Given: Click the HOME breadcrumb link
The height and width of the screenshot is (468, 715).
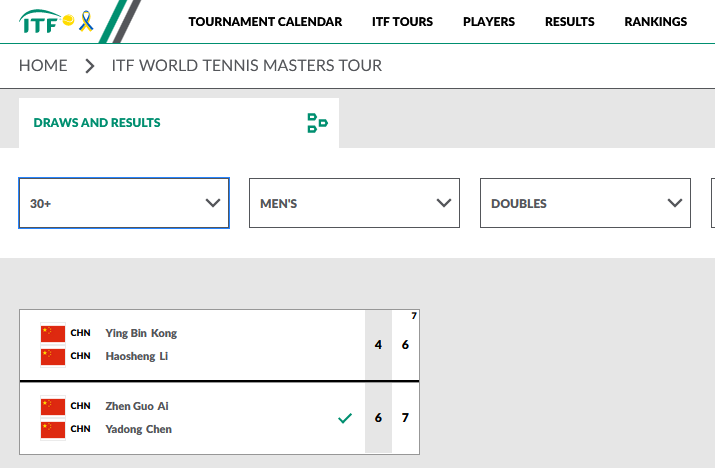Looking at the screenshot, I should 43,66.
